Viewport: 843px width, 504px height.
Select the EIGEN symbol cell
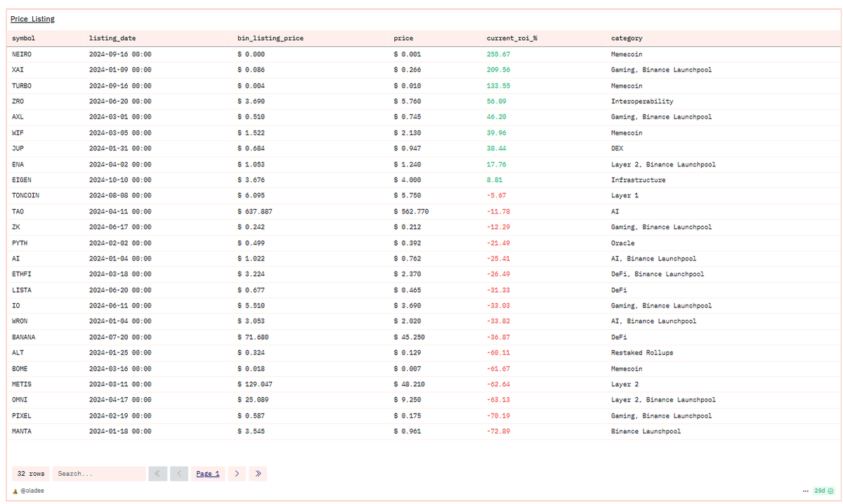tap(22, 180)
